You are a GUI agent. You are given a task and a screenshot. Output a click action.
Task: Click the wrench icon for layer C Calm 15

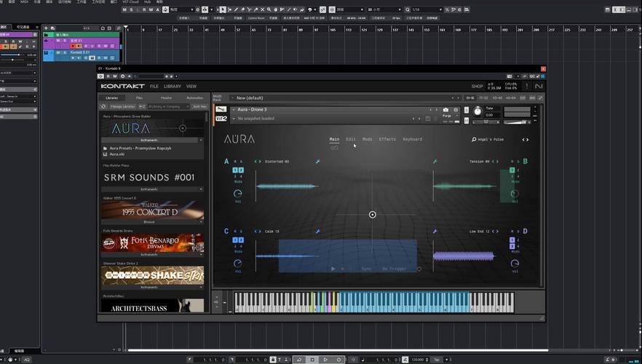(x=317, y=232)
